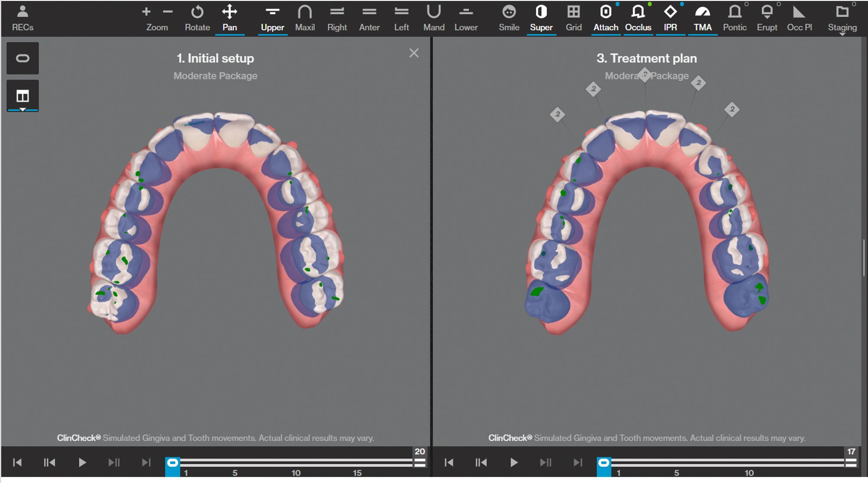Toggle Attach attachments display

pyautogui.click(x=606, y=19)
